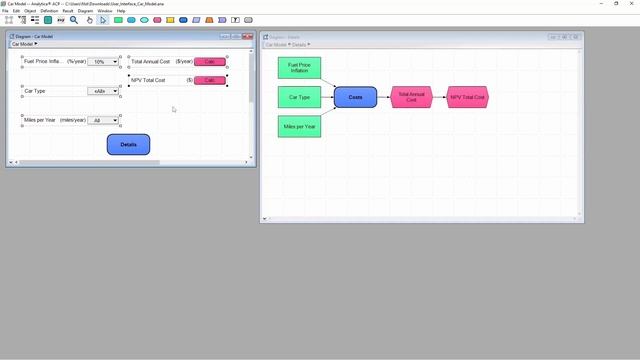
Task: Pick the cyan oval chance node tool
Action: coord(144,20)
